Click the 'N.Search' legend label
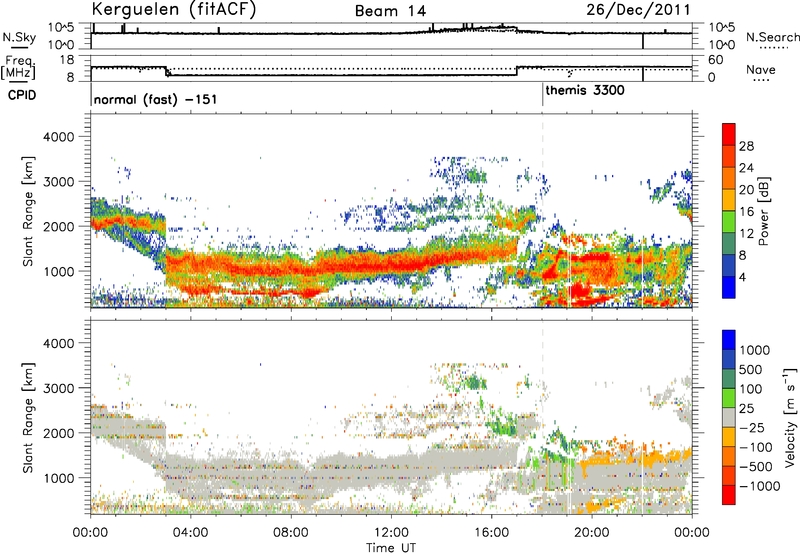 coord(772,37)
